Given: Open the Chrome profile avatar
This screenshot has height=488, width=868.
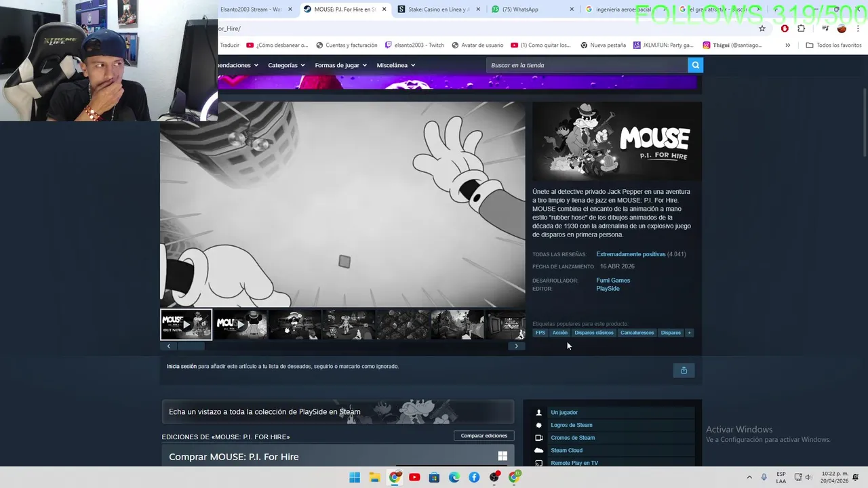Looking at the screenshot, I should [x=842, y=28].
